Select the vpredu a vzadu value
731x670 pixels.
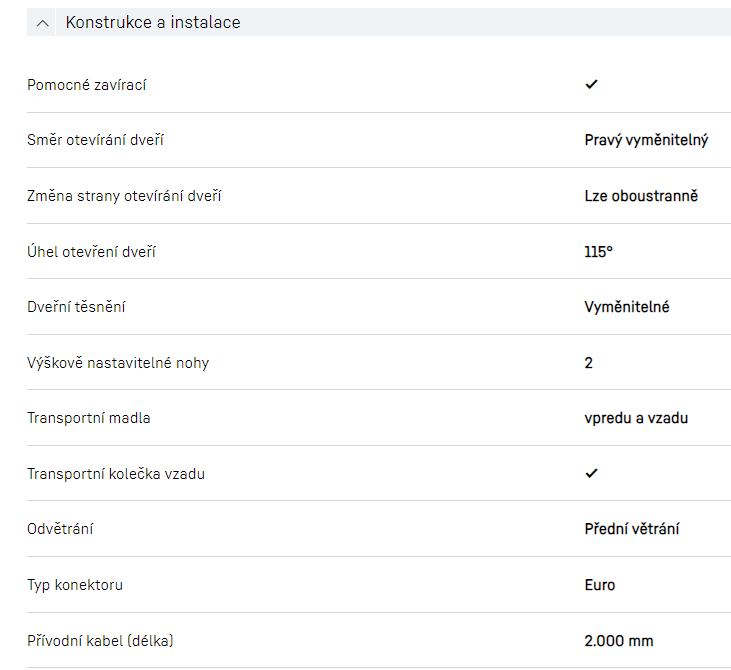[x=636, y=418]
